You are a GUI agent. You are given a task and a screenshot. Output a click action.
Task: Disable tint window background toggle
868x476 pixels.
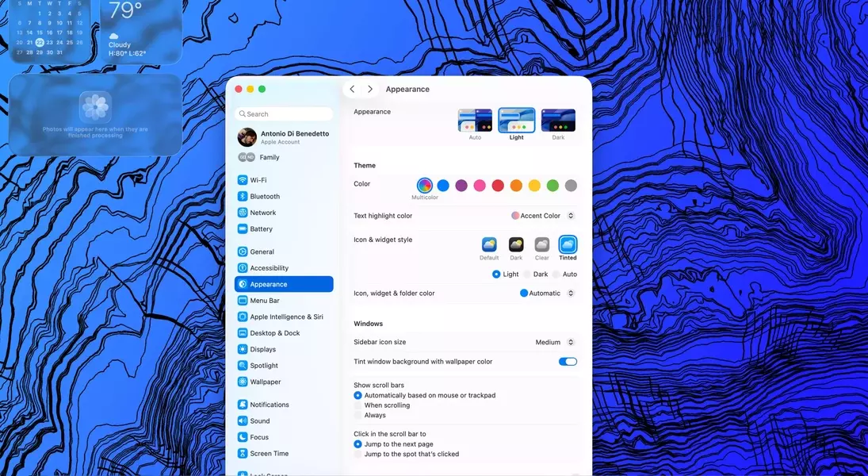point(568,362)
